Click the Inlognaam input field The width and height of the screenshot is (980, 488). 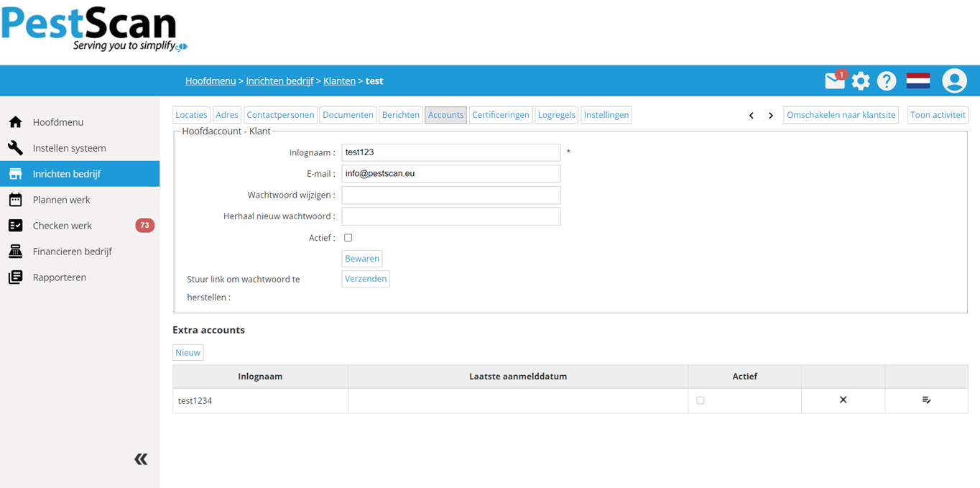pyautogui.click(x=451, y=152)
